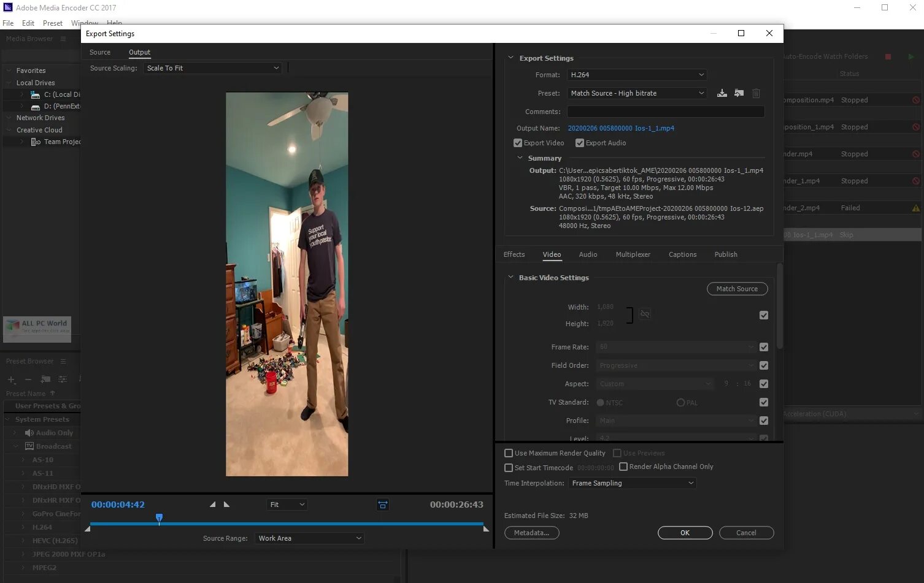This screenshot has height=583, width=924.
Task: Toggle the Field Order match source checkbox
Action: [764, 365]
